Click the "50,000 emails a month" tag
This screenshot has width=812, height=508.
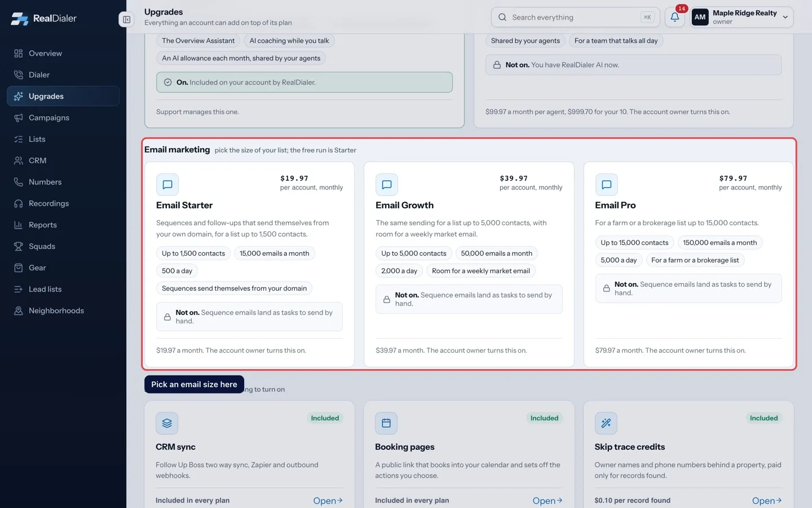tap(497, 253)
